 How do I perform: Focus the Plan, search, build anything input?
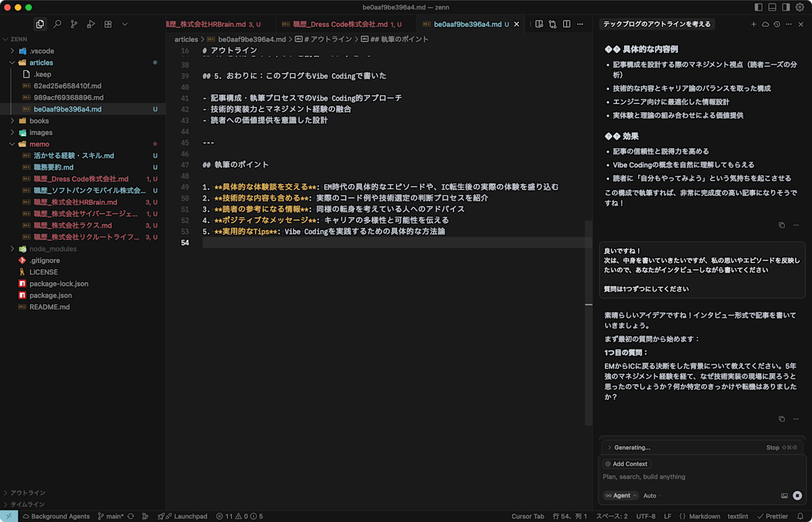[x=702, y=477]
